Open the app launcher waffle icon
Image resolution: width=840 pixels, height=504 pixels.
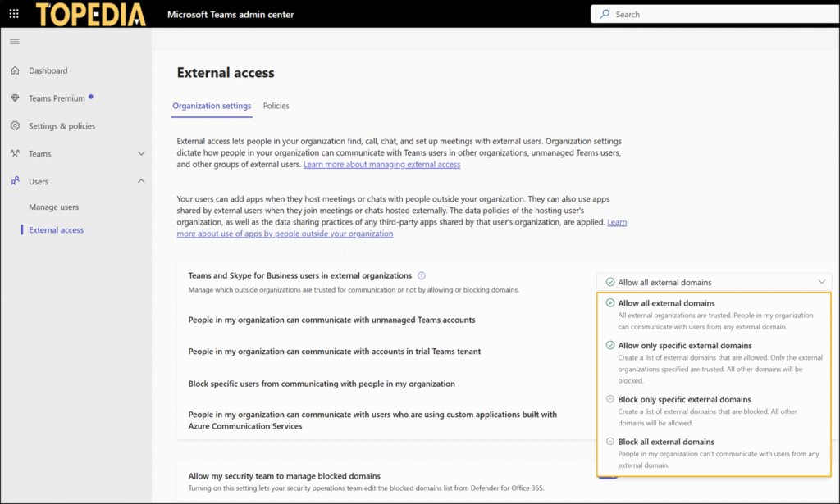point(14,14)
